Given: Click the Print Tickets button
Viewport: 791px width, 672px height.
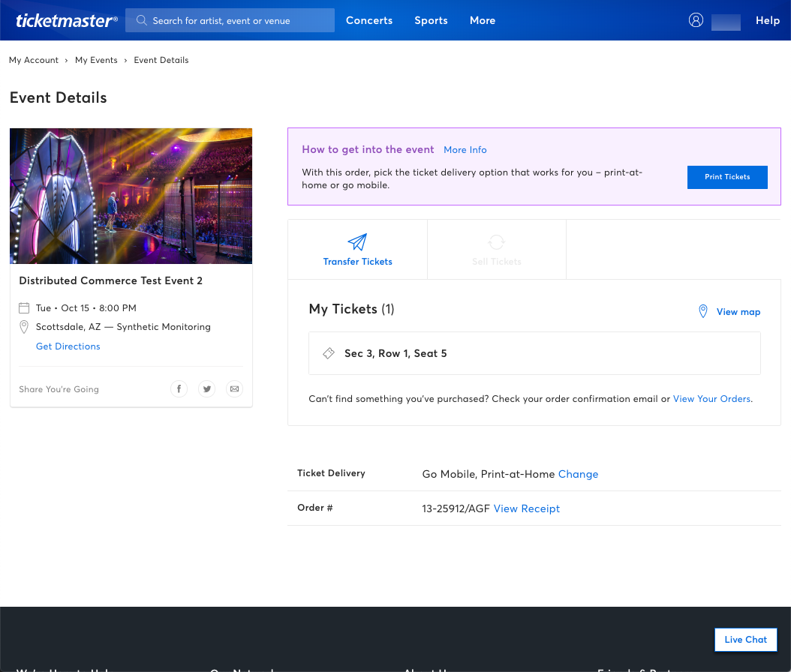Looking at the screenshot, I should [727, 177].
